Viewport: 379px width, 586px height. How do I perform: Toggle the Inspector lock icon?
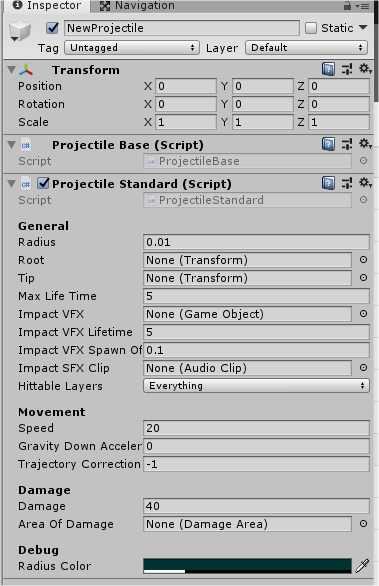pyautogui.click(x=347, y=6)
